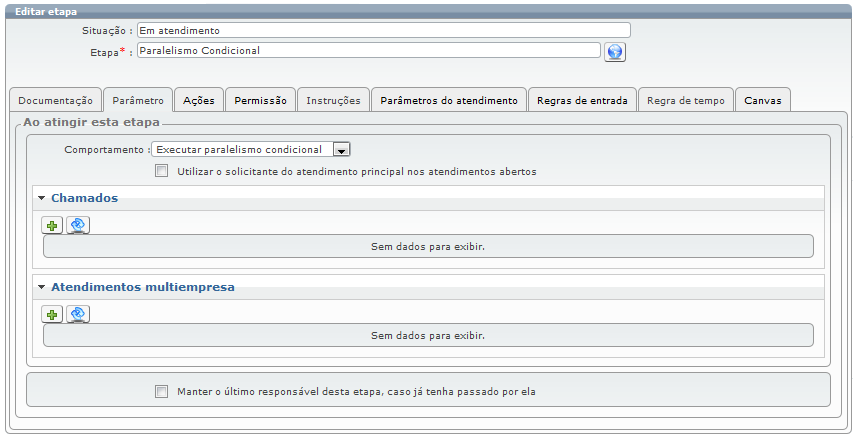The width and height of the screenshot is (855, 438).
Task: Click the Etapa text field
Action: (368, 50)
